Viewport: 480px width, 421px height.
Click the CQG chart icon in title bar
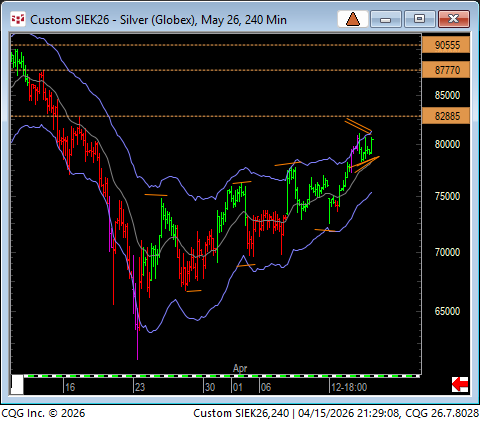tap(18, 19)
